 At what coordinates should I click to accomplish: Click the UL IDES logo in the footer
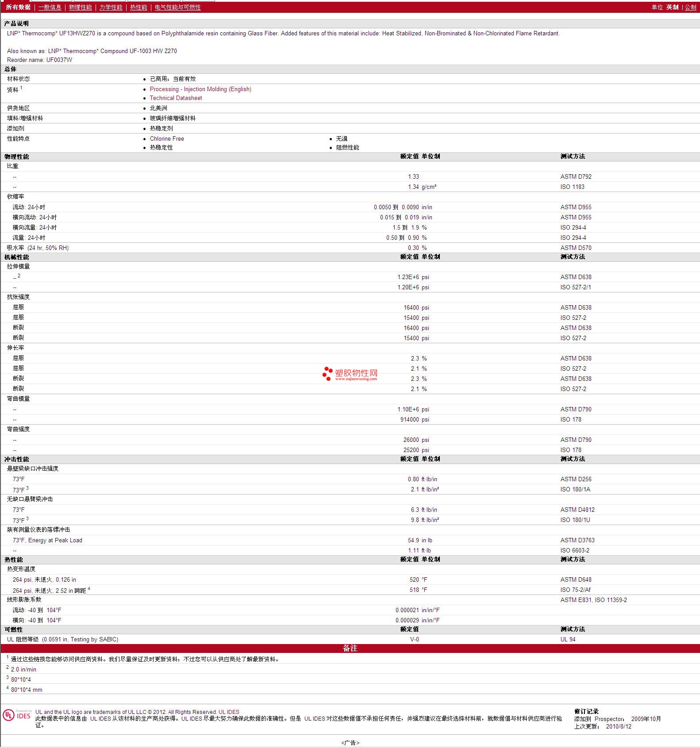[x=17, y=715]
